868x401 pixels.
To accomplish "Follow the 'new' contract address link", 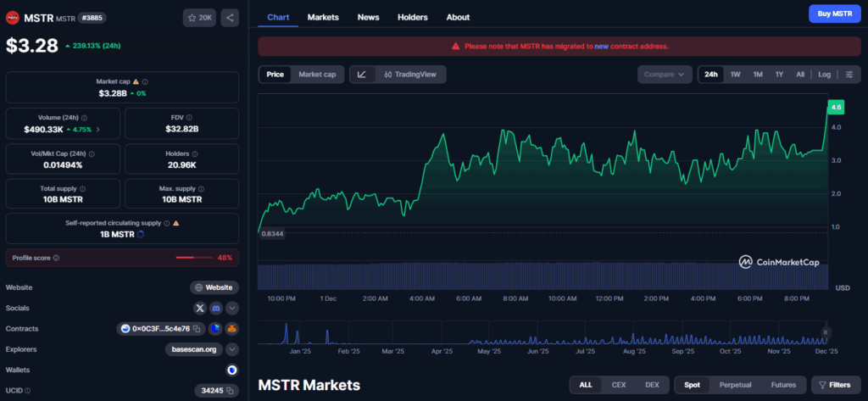I will tap(601, 46).
